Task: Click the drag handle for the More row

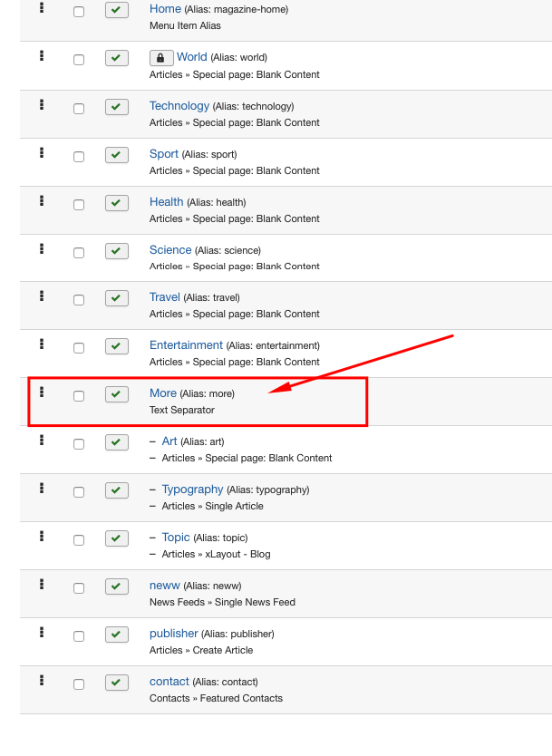Action: click(42, 393)
